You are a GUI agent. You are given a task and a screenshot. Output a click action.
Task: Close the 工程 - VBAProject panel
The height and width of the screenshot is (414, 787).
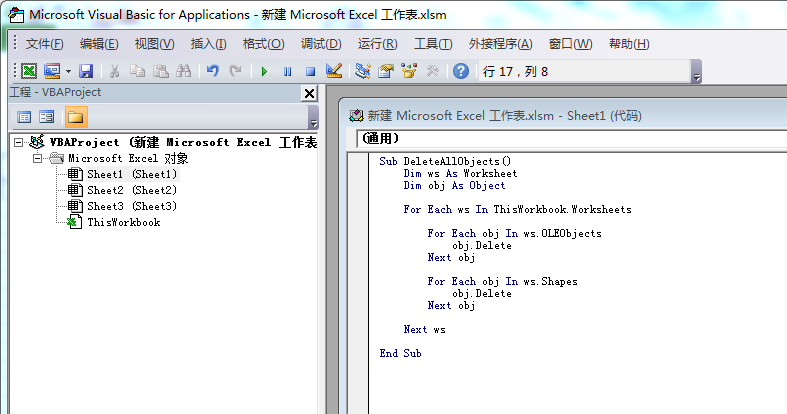309,93
